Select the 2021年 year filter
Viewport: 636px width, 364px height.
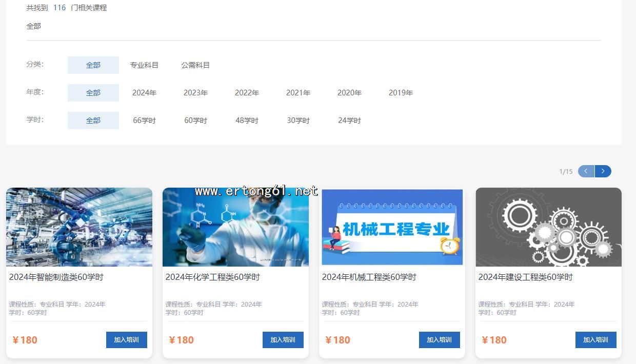click(298, 93)
